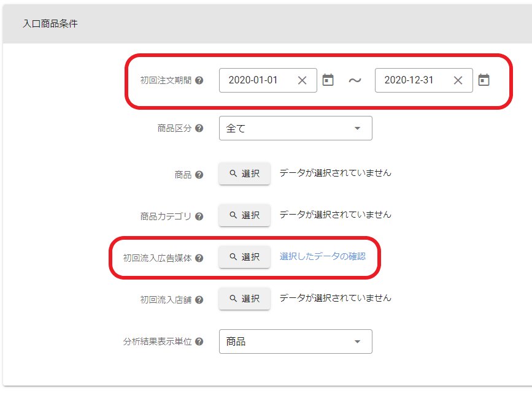Screen dimensions: 532x393
Task: Click into the 2020-01-01 start date field
Action: coord(255,80)
